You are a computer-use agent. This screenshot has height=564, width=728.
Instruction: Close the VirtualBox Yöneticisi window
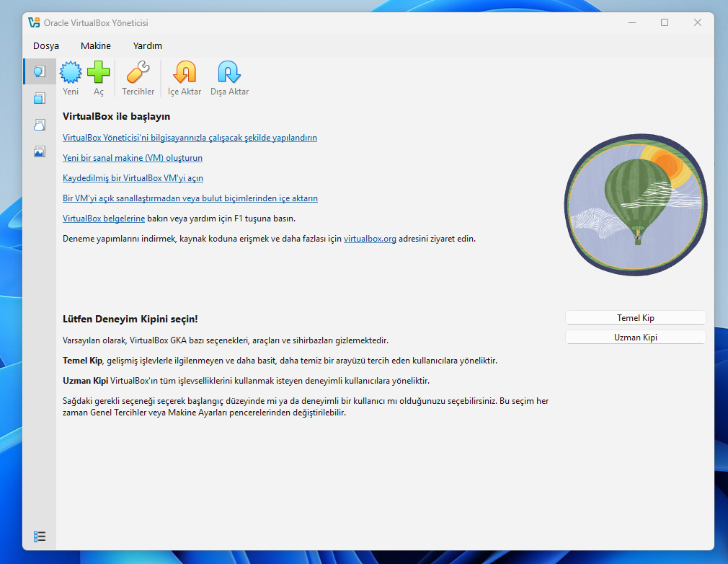point(697,22)
